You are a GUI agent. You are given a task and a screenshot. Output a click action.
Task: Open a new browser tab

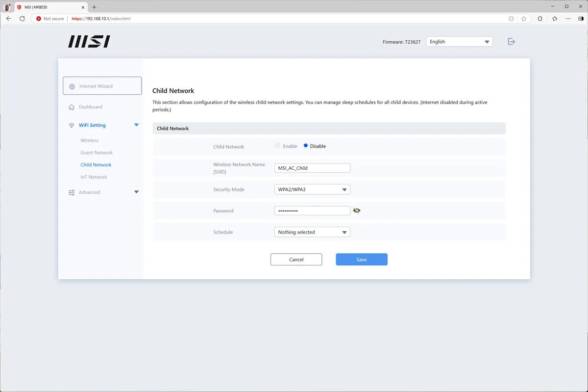point(94,7)
